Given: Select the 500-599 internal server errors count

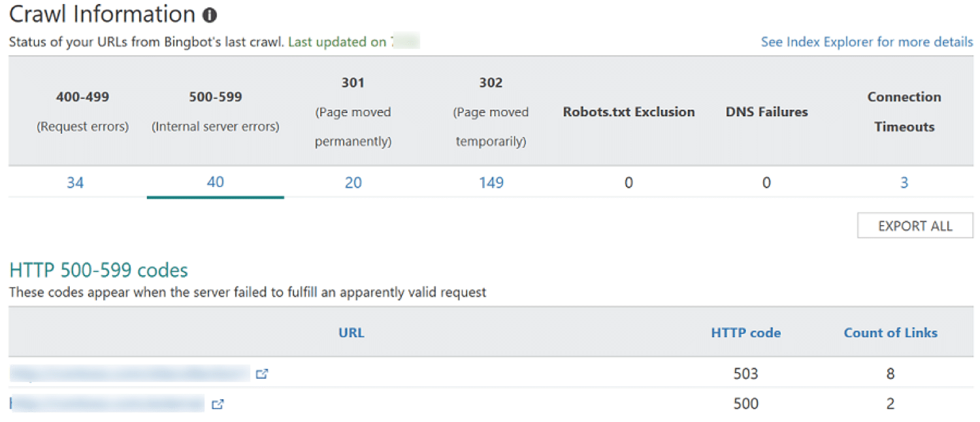Looking at the screenshot, I should click(216, 182).
